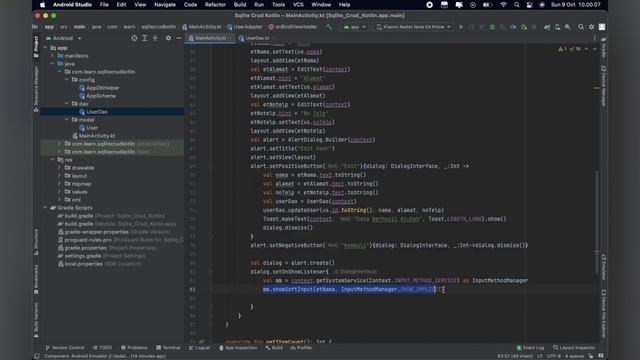The width and height of the screenshot is (640, 360).
Task: Expand the values resource folder
Action: (x=60, y=192)
